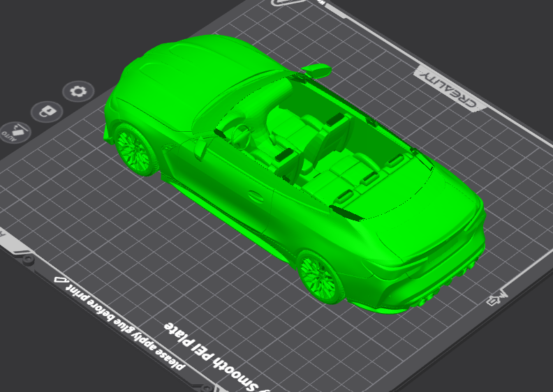Toggle the plate lock icon
The height and width of the screenshot is (392, 553).
click(x=47, y=112)
